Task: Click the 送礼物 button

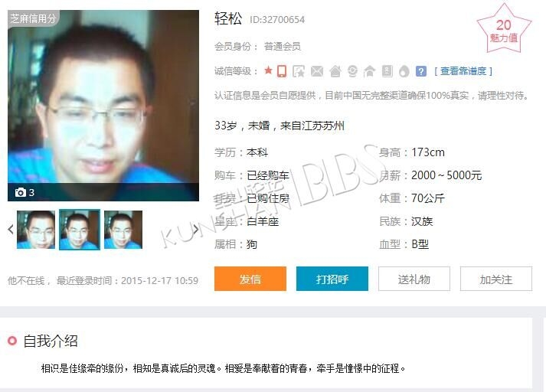Action: click(x=414, y=279)
